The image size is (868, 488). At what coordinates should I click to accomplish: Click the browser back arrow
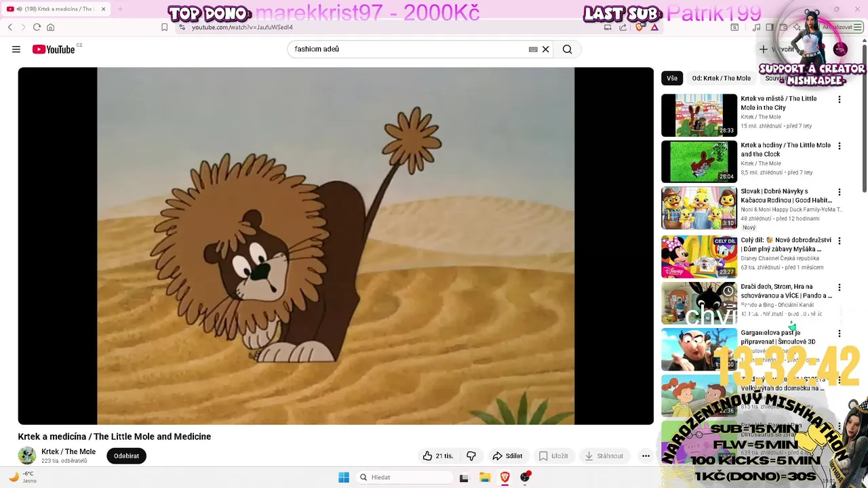(10, 27)
